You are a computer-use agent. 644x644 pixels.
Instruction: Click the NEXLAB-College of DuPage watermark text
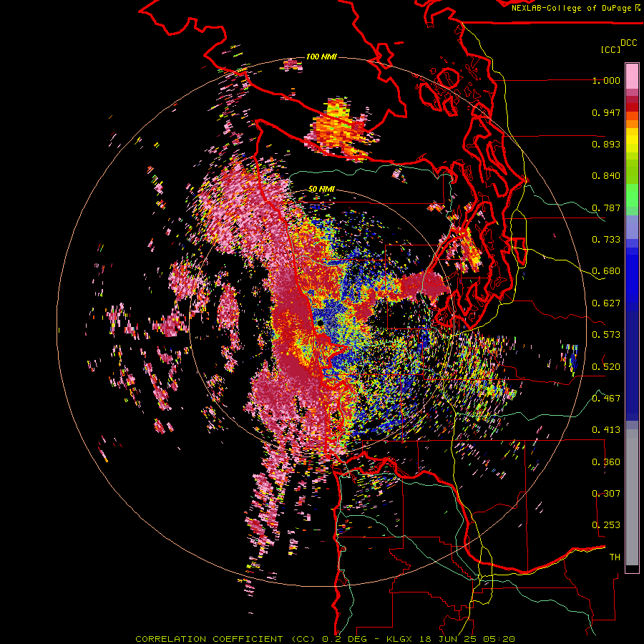pos(575,8)
